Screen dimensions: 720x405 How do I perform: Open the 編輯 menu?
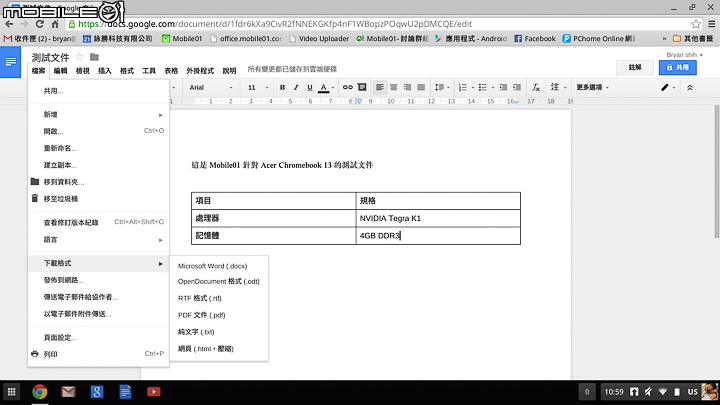[x=60, y=71]
